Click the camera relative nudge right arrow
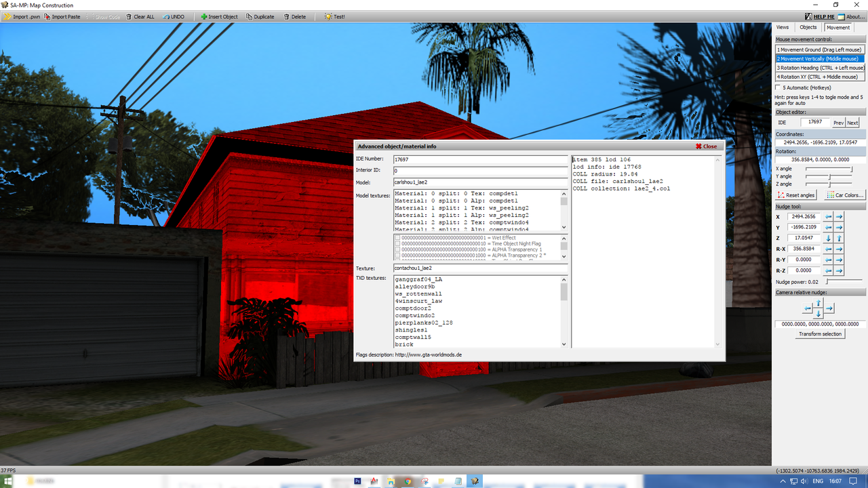Screen dimensions: 868x488 coord(829,308)
